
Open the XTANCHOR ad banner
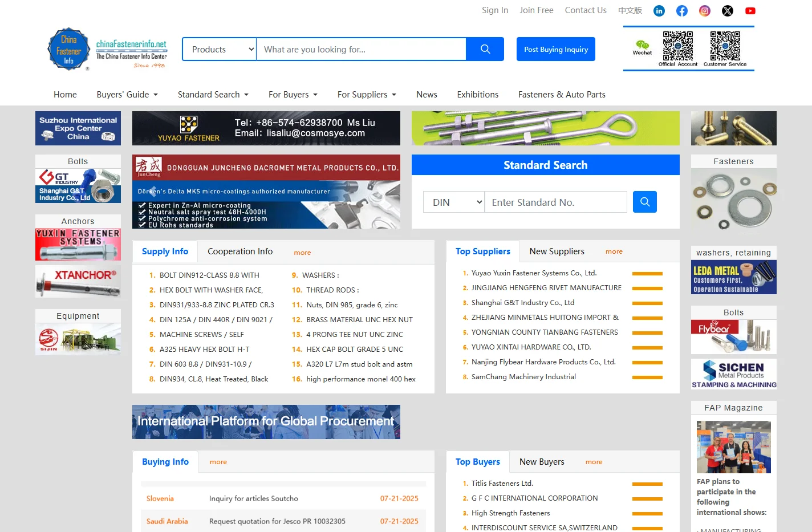coord(78,282)
